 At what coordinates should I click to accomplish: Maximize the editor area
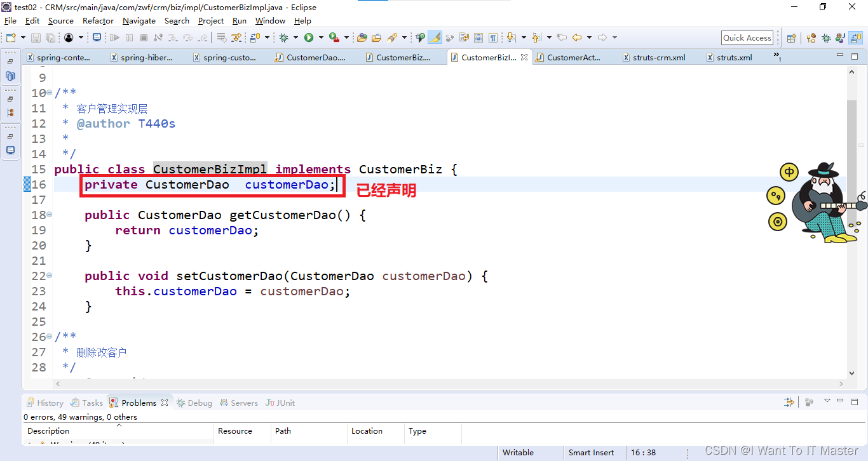pyautogui.click(x=855, y=56)
